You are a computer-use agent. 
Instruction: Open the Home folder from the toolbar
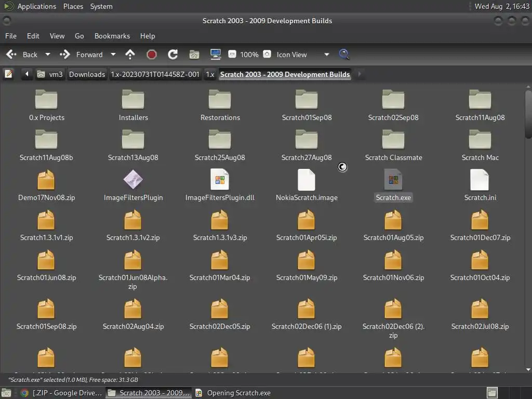point(194,54)
